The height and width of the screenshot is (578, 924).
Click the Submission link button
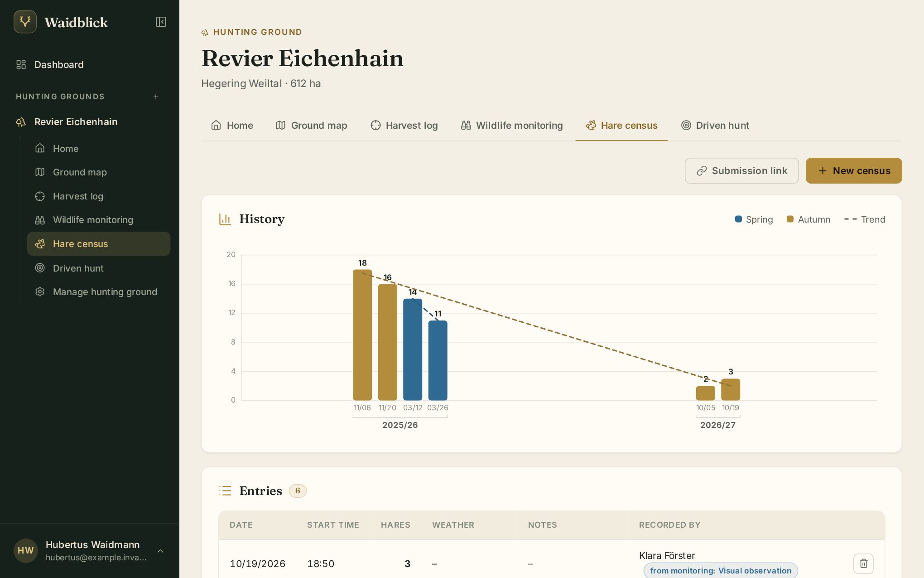(x=741, y=171)
